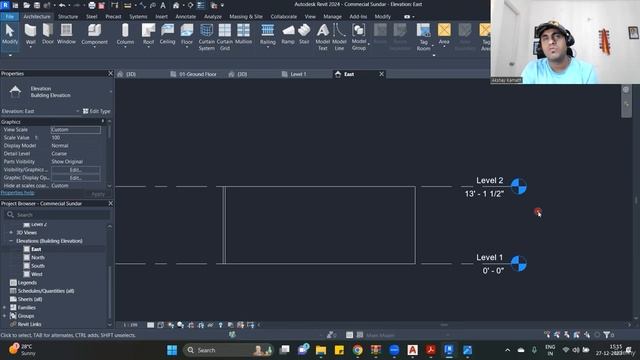This screenshot has height=360, width=640.
Task: Click the Open folder icon in quick access toolbar
Action: (27, 5)
